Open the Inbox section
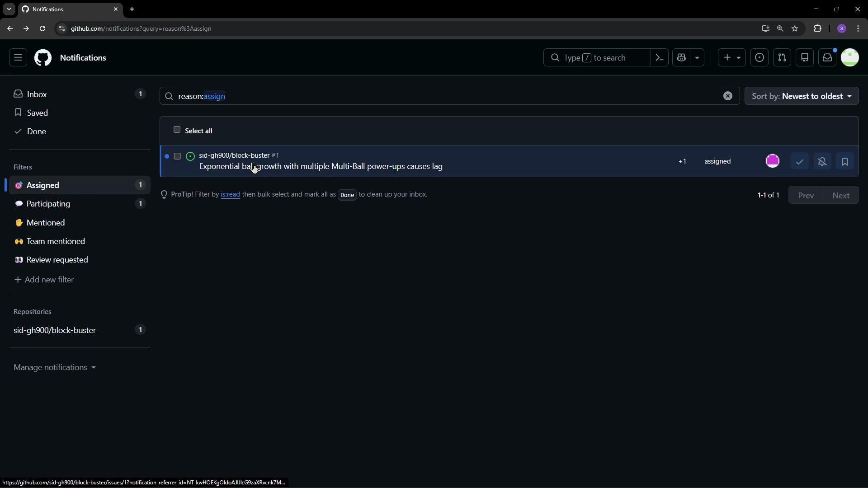868x488 pixels. [80, 94]
